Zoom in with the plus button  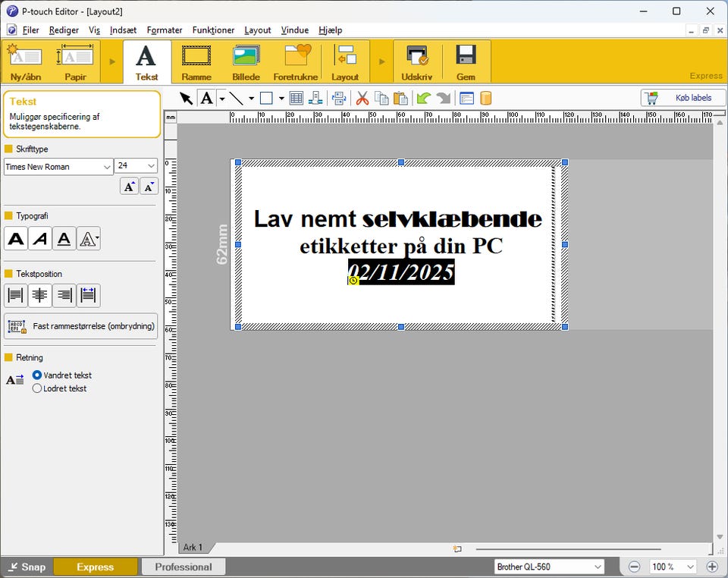pos(712,567)
